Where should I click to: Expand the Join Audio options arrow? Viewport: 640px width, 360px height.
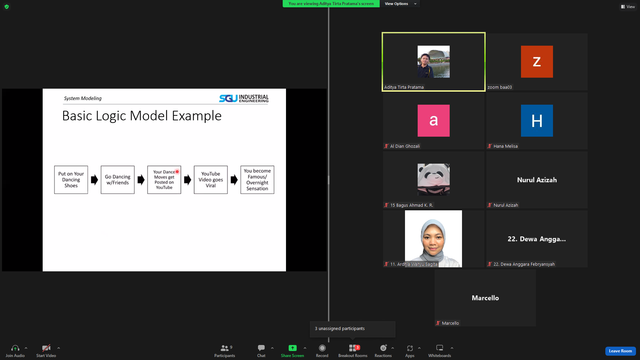point(26,348)
